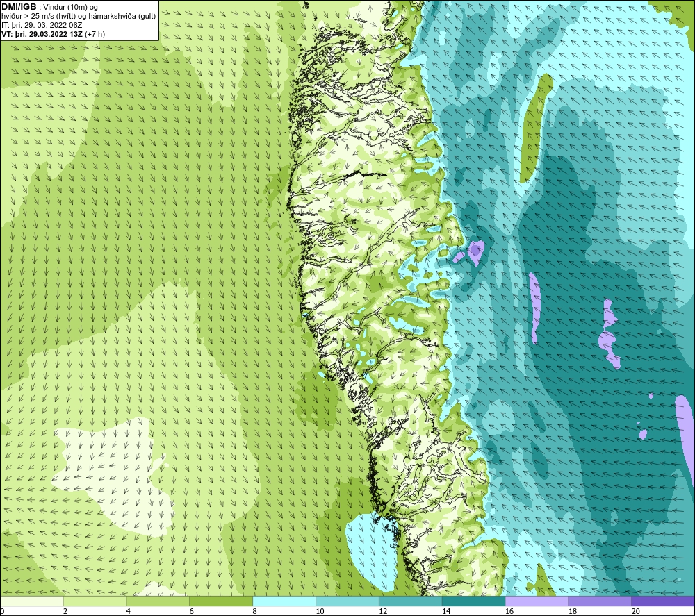Select the light green 2–4 m/s legend swatch
The width and height of the screenshot is (695, 616).
coord(95,601)
